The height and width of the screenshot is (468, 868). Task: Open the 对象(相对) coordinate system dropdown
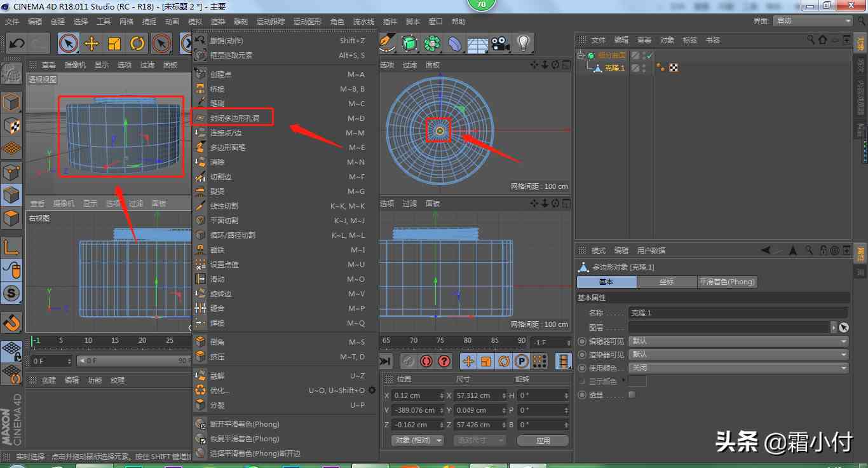click(415, 440)
